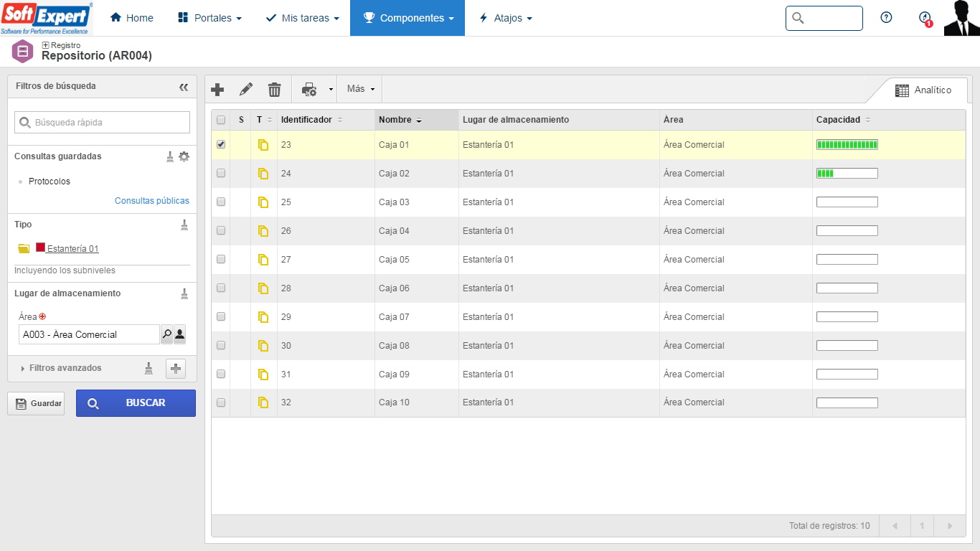Collapse the search filters panel
Screen dimensions: 980x551
184,87
